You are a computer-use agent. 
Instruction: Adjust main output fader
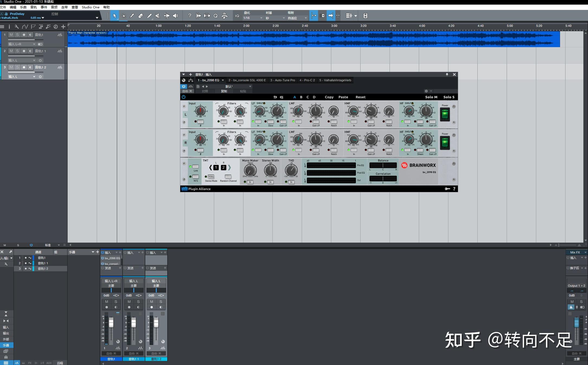577,322
